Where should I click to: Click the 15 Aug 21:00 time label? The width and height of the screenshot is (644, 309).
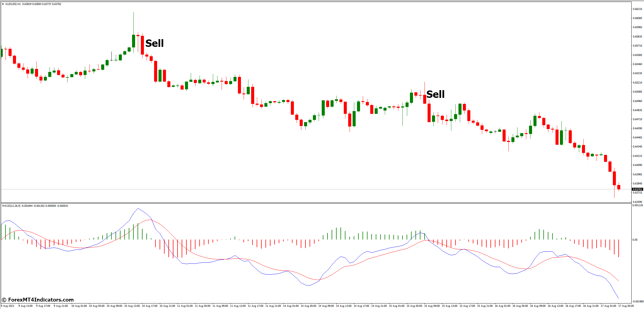point(485,306)
